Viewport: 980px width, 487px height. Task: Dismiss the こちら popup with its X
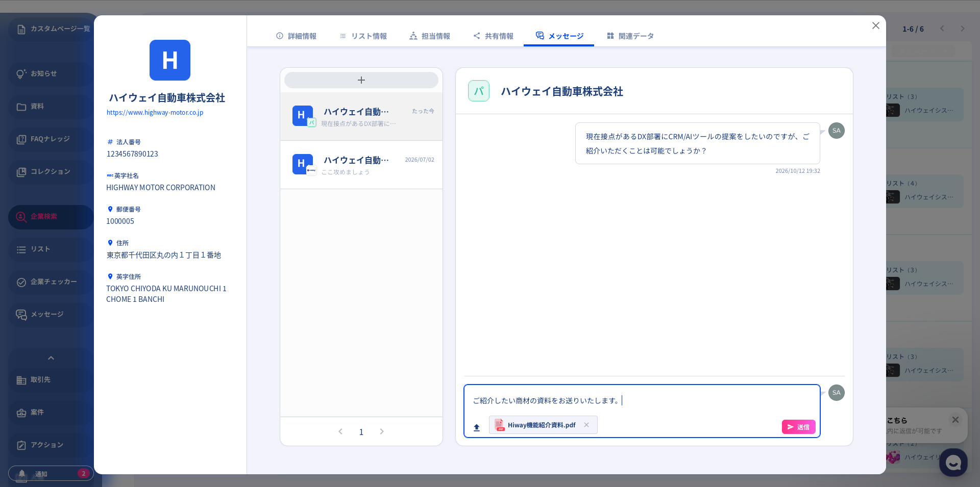click(955, 420)
